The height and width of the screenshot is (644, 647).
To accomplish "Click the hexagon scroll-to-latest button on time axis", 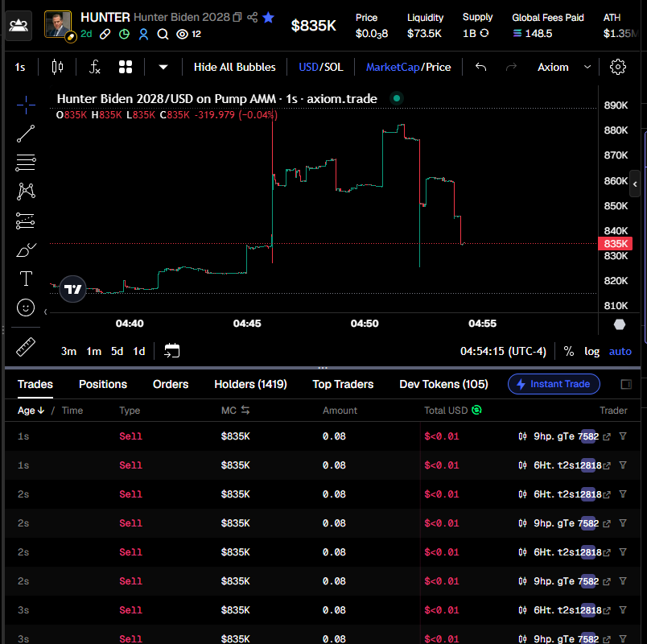I will click(x=620, y=324).
